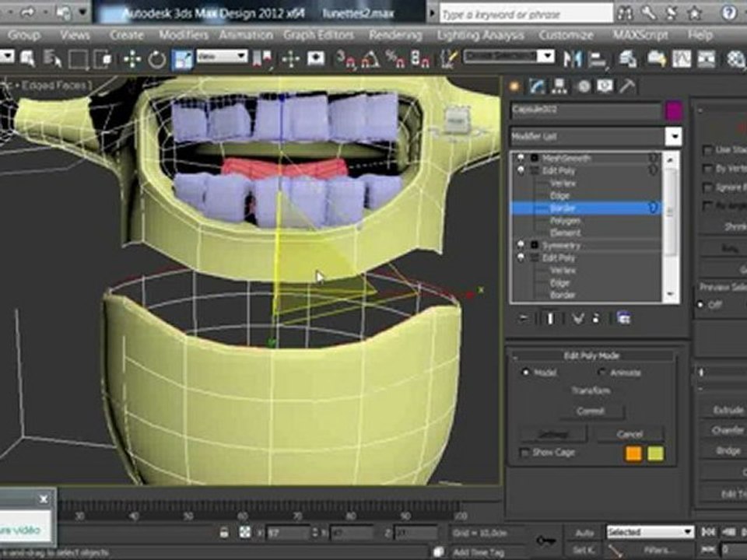Enable the Show Cage checkbox
This screenshot has height=560, width=747.
[x=524, y=453]
